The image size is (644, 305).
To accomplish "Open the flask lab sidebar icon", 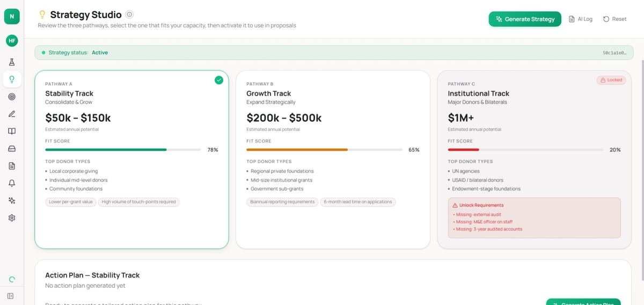I will (12, 62).
